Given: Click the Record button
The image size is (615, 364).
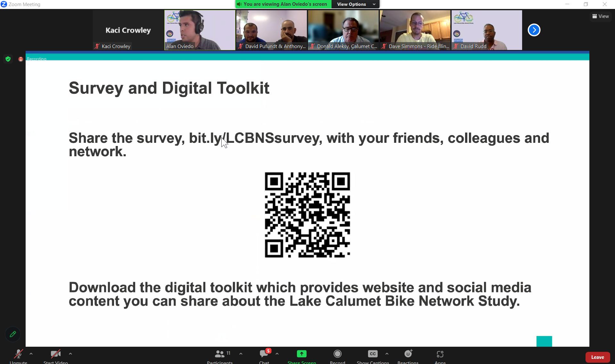Looking at the screenshot, I should (337, 354).
